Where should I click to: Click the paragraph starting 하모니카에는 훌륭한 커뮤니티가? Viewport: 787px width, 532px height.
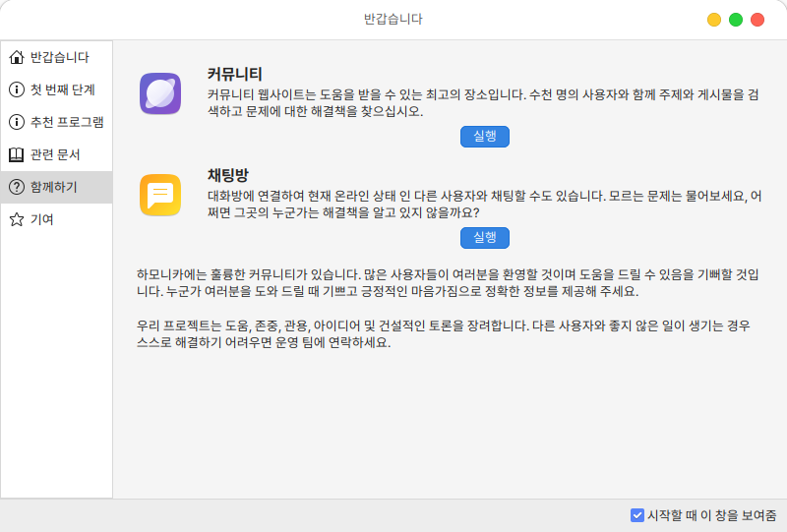[x=448, y=283]
